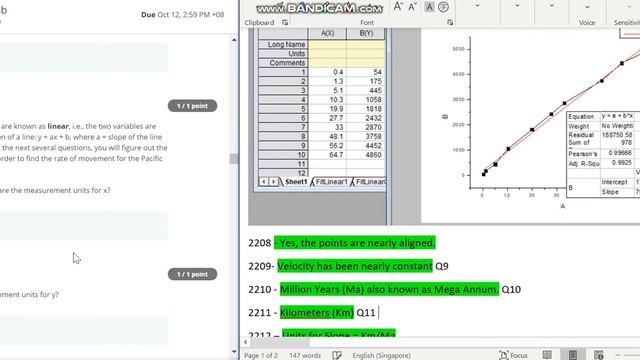Click the Long Name row label

pos(283,44)
